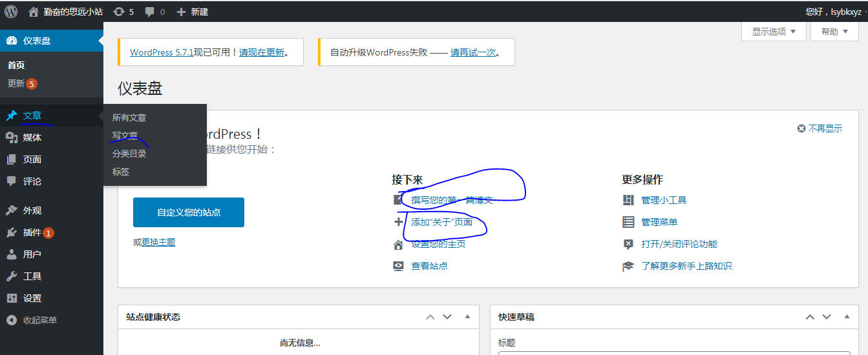Click the 工具 wrench icon
Image resolution: width=868 pixels, height=355 pixels.
pyautogui.click(x=12, y=276)
